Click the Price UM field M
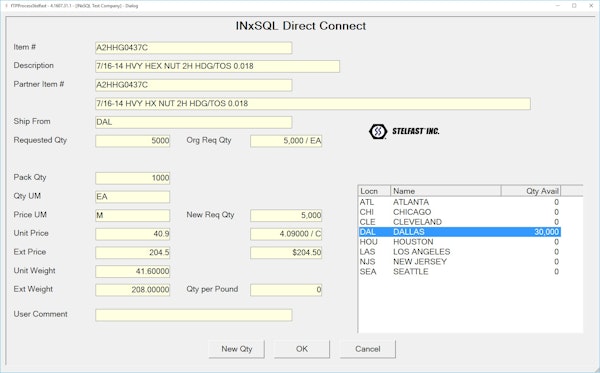Viewport: 600px width, 373px height. tap(132, 215)
